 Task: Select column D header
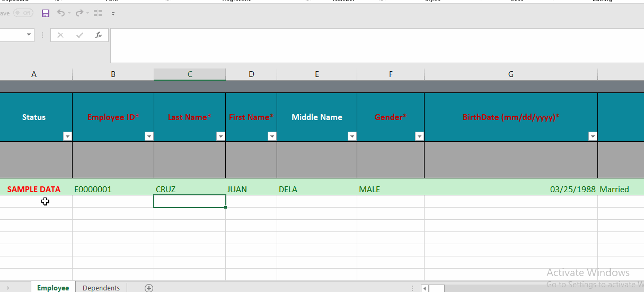[x=251, y=74]
